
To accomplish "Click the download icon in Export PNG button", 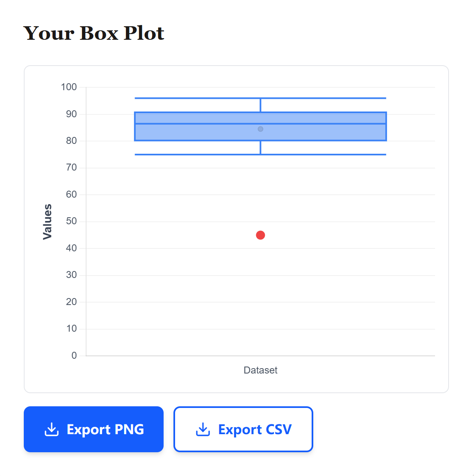I will click(51, 429).
